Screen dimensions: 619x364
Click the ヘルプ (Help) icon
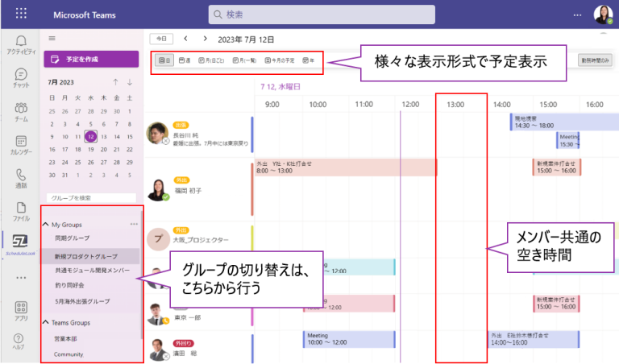[x=19, y=343]
